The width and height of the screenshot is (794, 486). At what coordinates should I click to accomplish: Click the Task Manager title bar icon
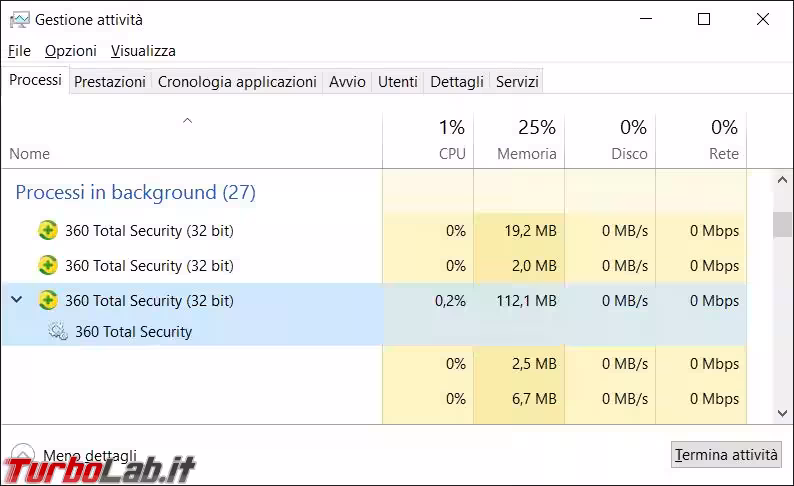(19, 19)
